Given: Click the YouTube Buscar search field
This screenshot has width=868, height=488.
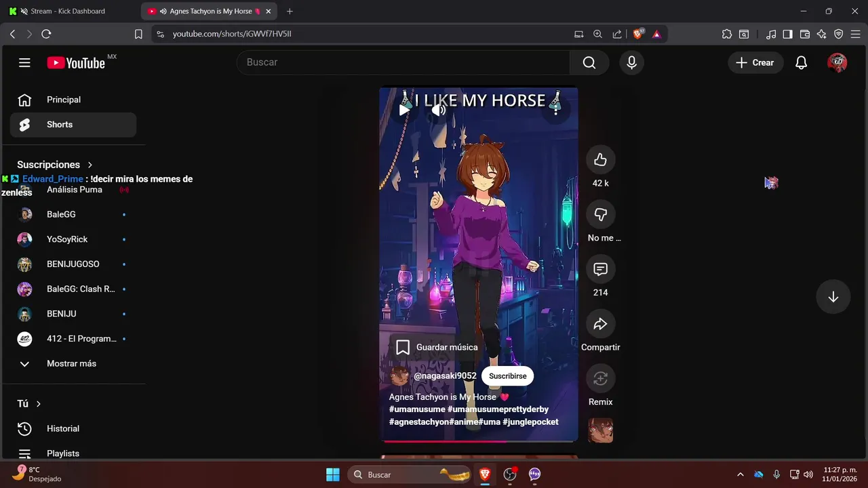Looking at the screenshot, I should point(403,62).
